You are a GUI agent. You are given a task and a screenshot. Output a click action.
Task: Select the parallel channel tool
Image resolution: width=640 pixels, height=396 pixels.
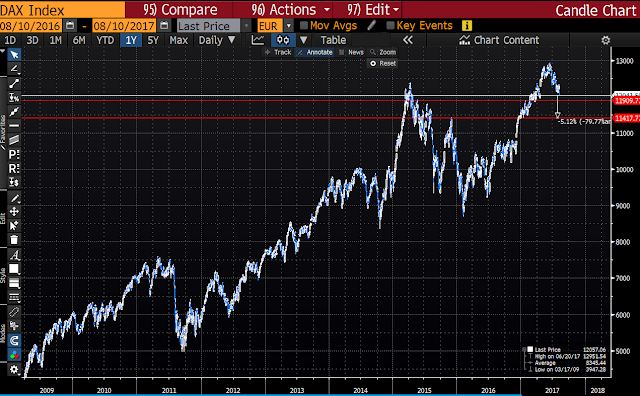pos(14,140)
